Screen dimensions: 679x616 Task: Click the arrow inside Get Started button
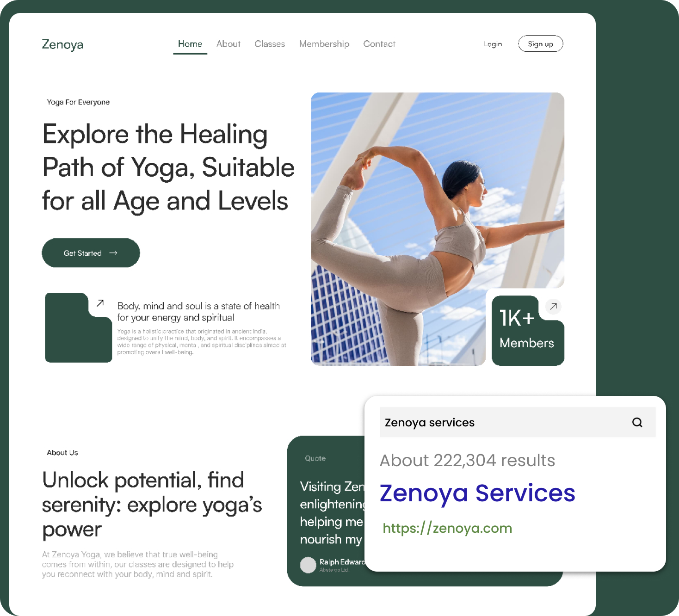point(113,253)
